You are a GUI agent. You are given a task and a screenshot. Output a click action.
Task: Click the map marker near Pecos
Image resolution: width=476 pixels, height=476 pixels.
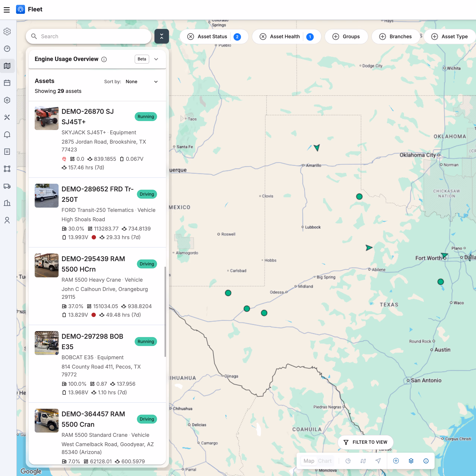(247, 309)
